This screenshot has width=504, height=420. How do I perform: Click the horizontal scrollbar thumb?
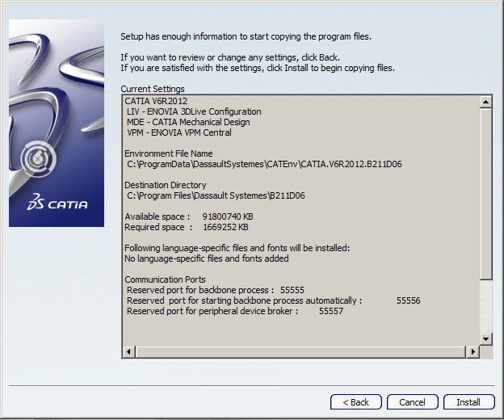[x=300, y=351]
